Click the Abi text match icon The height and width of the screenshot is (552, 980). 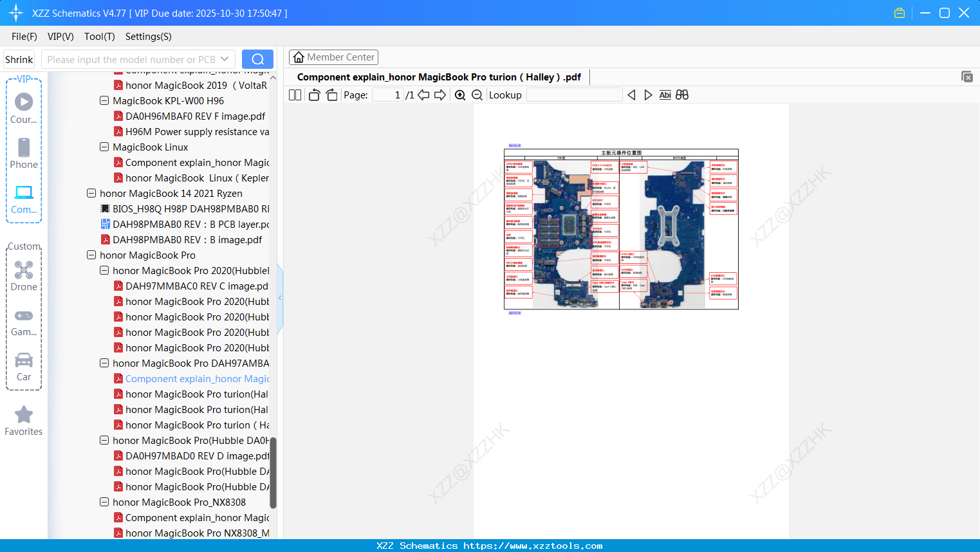click(665, 95)
